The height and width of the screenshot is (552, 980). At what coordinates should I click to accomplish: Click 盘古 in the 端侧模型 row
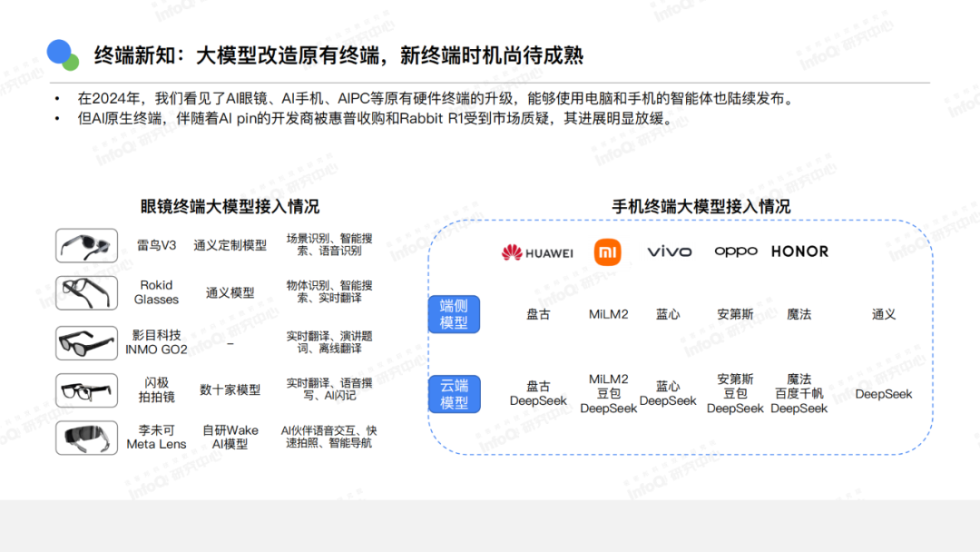[538, 314]
